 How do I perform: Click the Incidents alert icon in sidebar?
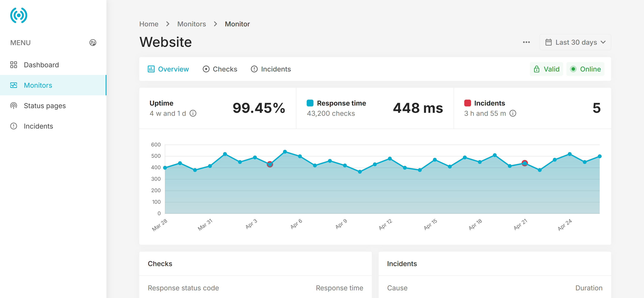click(14, 126)
